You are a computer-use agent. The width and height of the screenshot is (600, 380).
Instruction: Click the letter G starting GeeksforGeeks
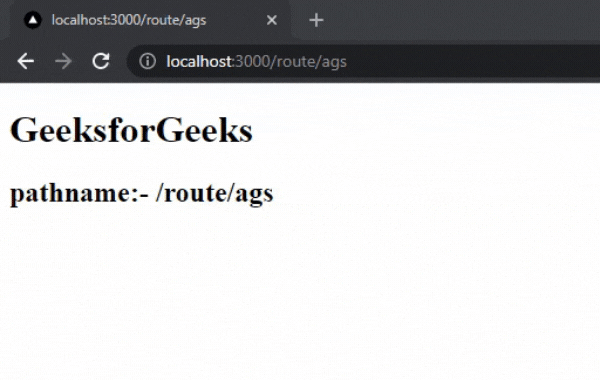pos(23,130)
